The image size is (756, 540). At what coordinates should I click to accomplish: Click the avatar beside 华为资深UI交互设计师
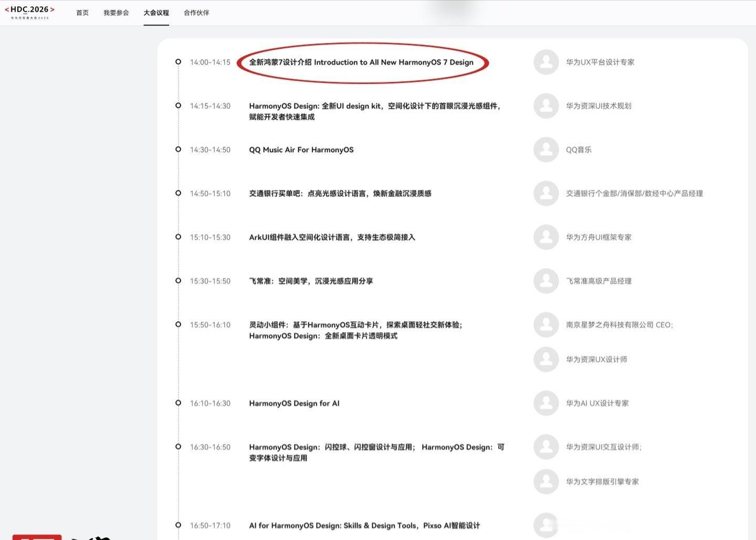click(546, 447)
